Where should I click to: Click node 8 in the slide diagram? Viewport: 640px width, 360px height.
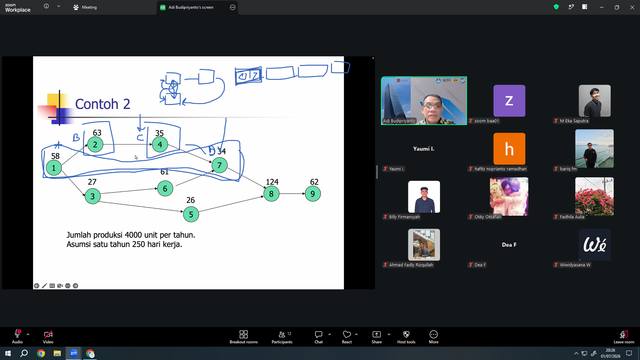pyautogui.click(x=271, y=193)
